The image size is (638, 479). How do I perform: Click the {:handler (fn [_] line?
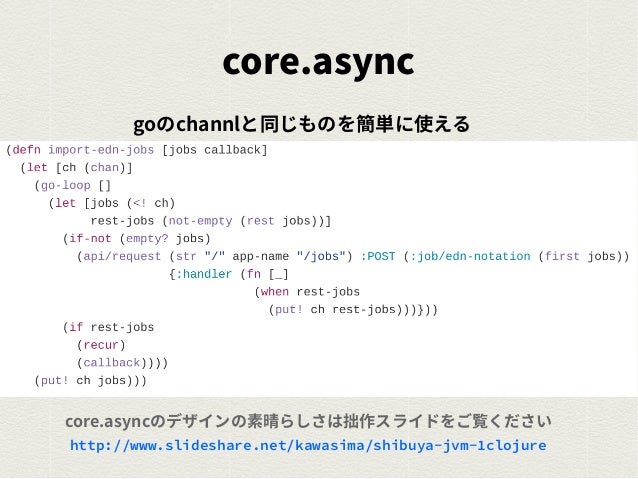(x=229, y=274)
